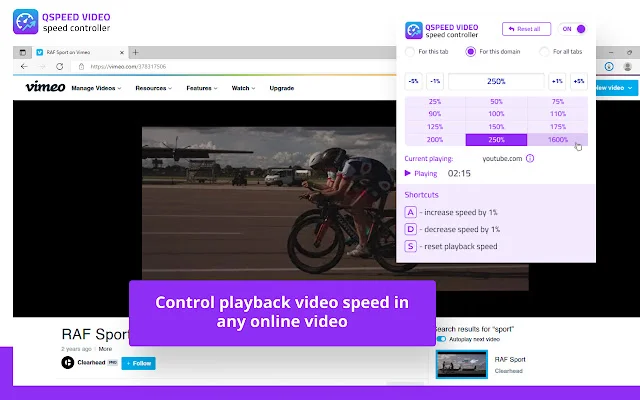Toggle the ON switch off

573,29
